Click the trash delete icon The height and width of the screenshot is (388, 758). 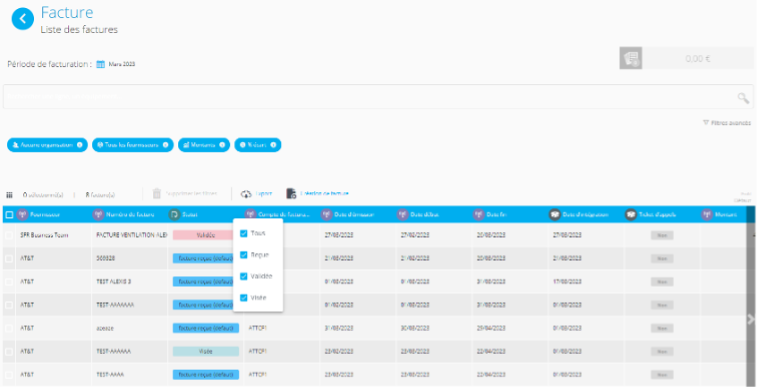pyautogui.click(x=157, y=194)
